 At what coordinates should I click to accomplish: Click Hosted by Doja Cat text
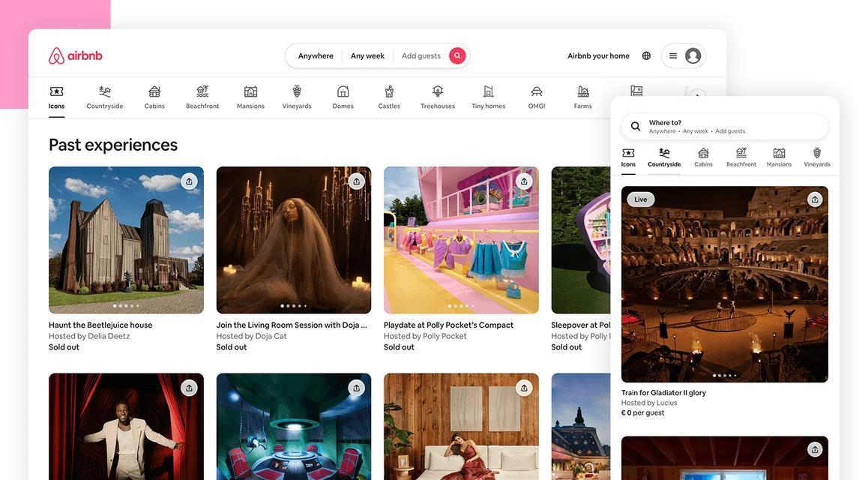pyautogui.click(x=251, y=336)
